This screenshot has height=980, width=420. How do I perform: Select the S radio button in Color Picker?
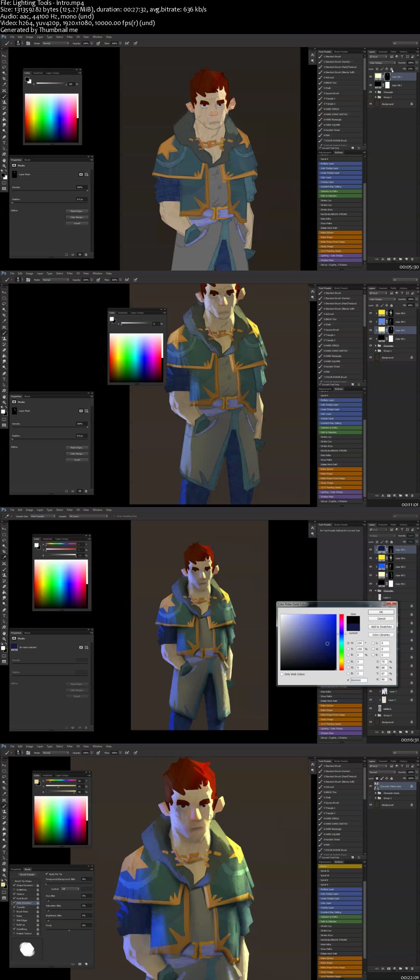point(349,649)
